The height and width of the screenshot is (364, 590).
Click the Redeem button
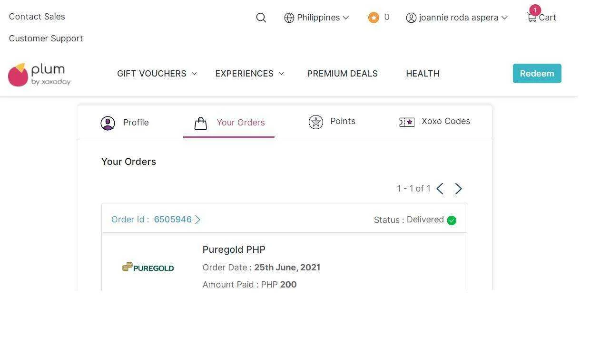pos(537,73)
